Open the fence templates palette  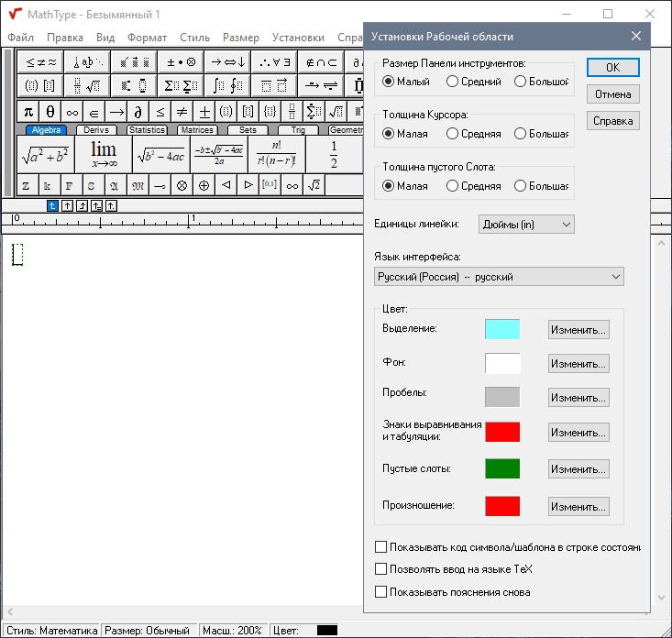pos(40,86)
